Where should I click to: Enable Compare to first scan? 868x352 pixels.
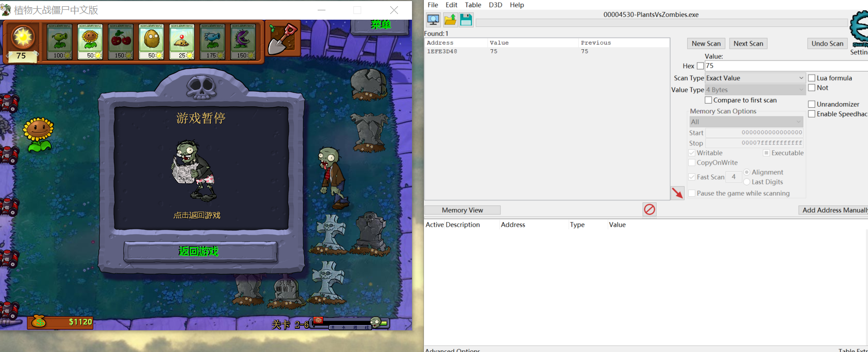[708, 100]
